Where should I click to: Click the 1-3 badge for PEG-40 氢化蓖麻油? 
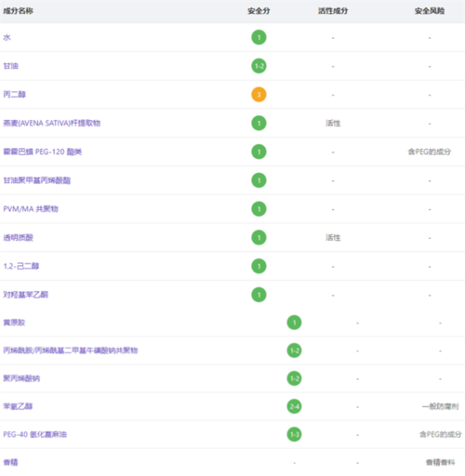pos(294,434)
